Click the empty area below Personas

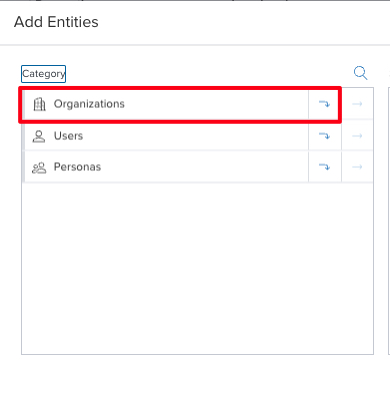pyautogui.click(x=197, y=268)
